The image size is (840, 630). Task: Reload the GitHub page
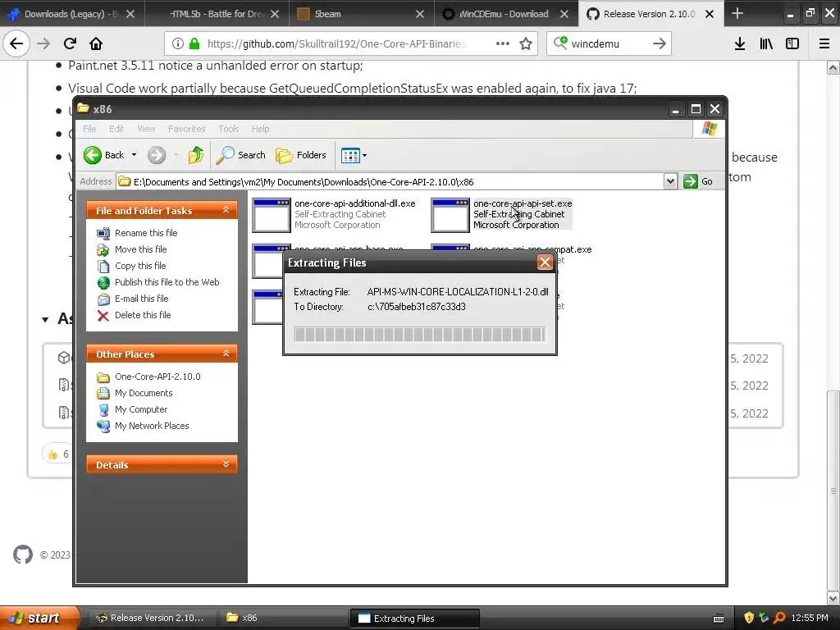tap(70, 44)
